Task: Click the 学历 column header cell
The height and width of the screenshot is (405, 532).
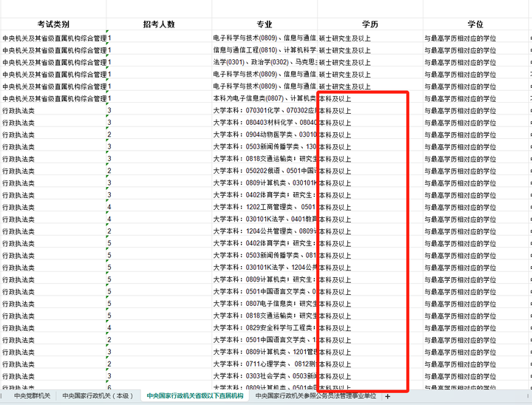Action: click(x=370, y=24)
